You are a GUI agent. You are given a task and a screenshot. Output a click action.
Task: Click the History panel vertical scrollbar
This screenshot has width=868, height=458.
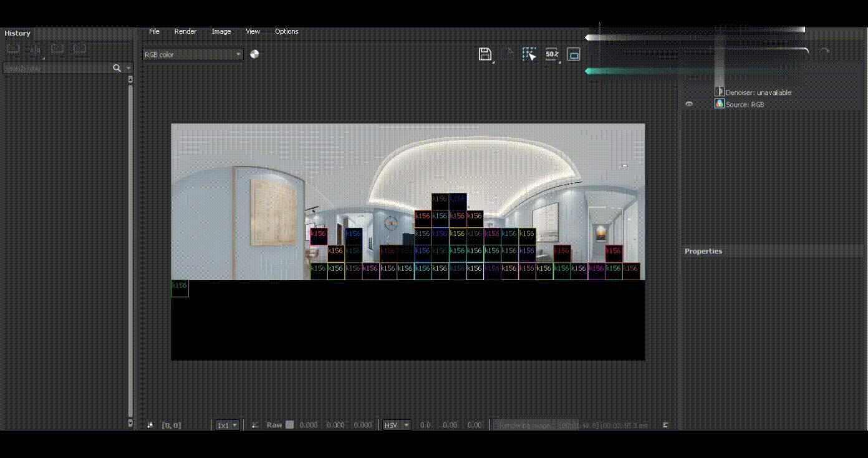(x=130, y=250)
